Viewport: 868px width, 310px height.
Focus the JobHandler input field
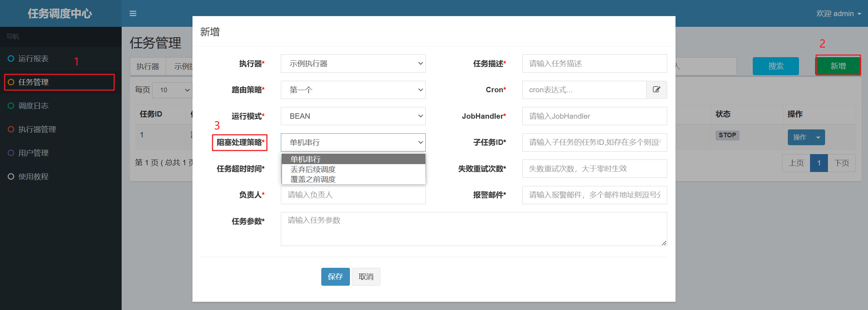[x=595, y=116]
